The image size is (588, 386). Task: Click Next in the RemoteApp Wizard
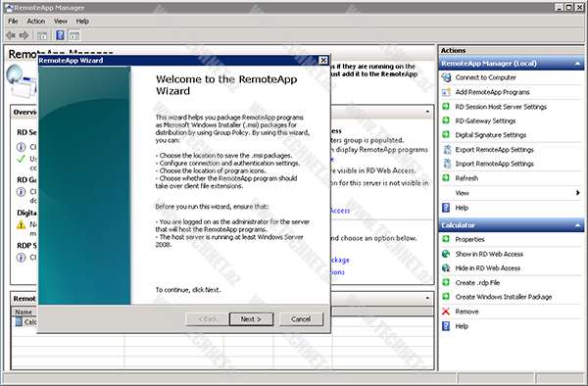click(x=251, y=319)
